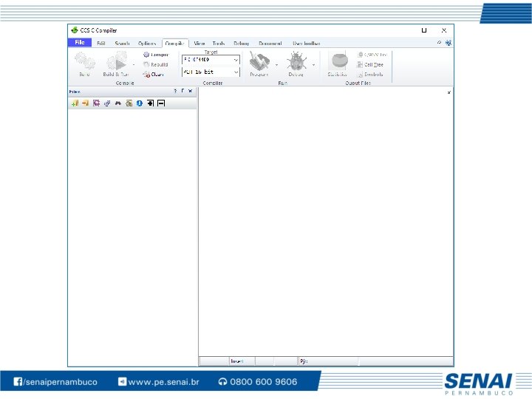Screen dimensions: 532x399
Task: Expand the Program dropdown arrow
Action: coord(276,64)
